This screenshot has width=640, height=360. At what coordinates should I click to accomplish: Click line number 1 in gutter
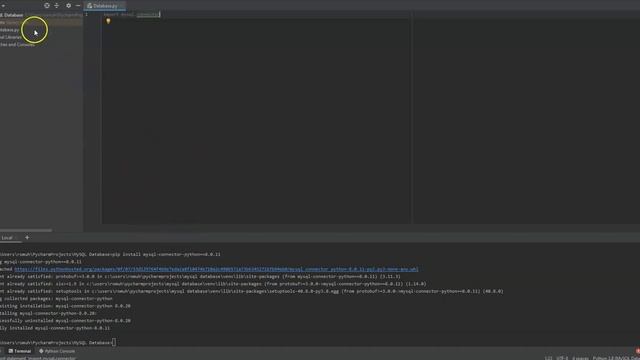86,14
